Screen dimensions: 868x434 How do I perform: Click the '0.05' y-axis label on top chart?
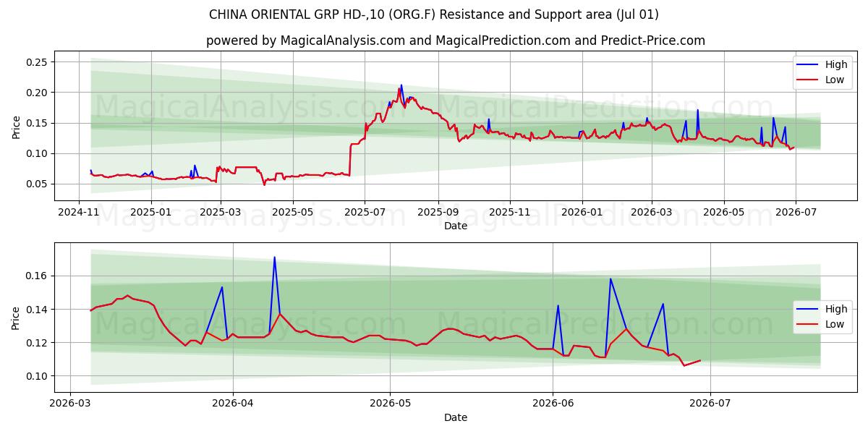37,184
